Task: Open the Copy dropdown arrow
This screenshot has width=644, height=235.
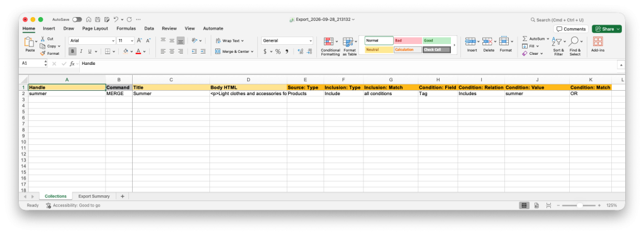Action: 58,46
